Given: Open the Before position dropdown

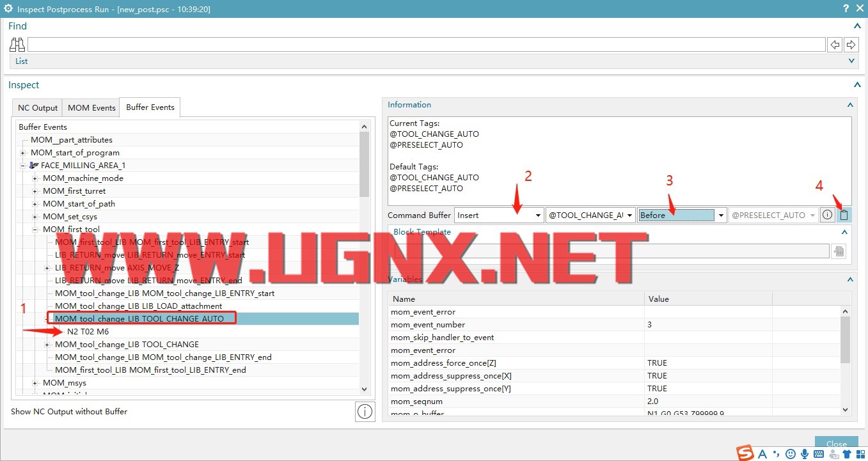Looking at the screenshot, I should pyautogui.click(x=683, y=215).
